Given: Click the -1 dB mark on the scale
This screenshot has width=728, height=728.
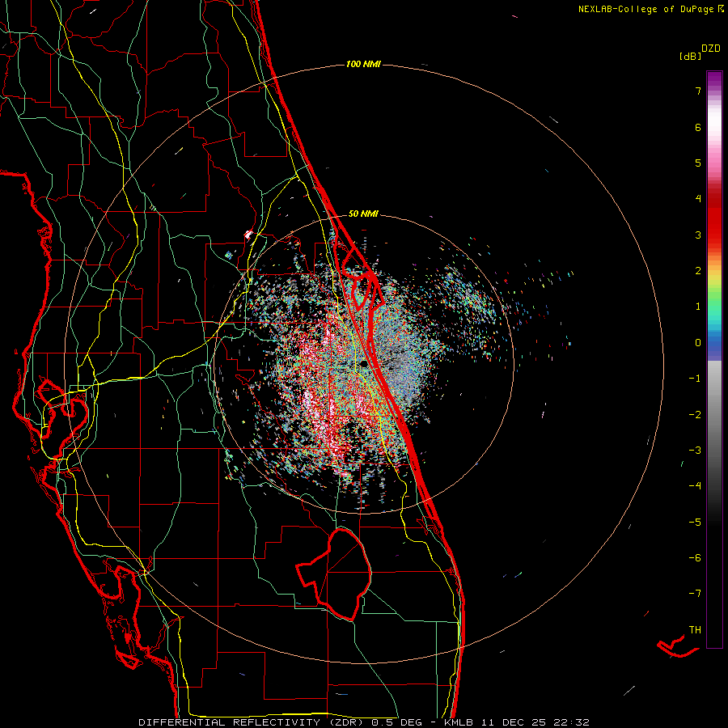Looking at the screenshot, I should coord(695,379).
